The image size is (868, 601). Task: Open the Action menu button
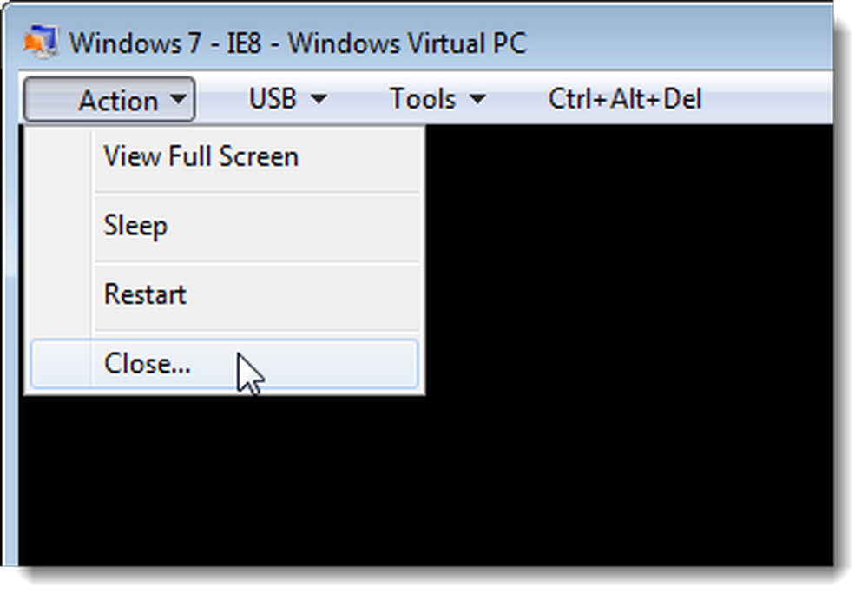pyautogui.click(x=109, y=100)
